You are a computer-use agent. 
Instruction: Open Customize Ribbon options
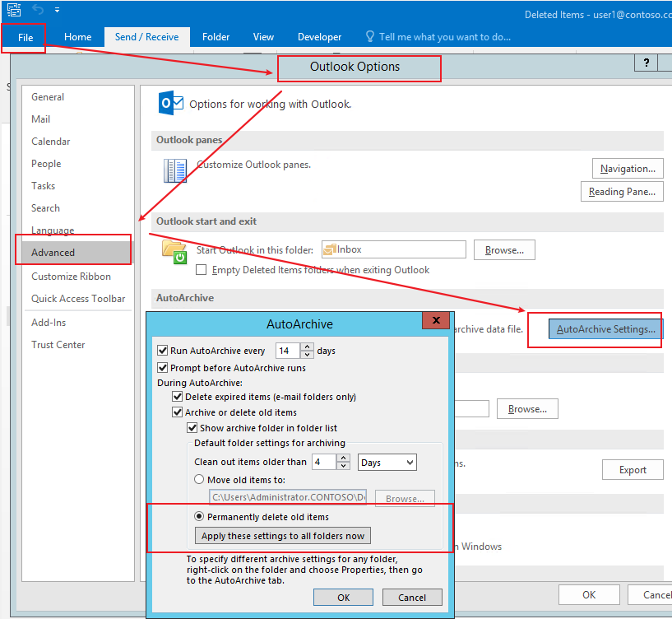pos(78,277)
